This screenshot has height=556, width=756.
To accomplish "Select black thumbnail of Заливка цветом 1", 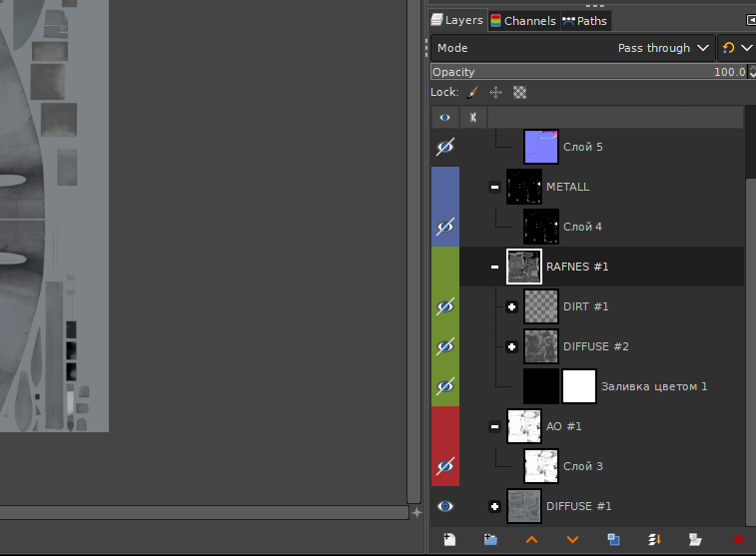I will [541, 386].
